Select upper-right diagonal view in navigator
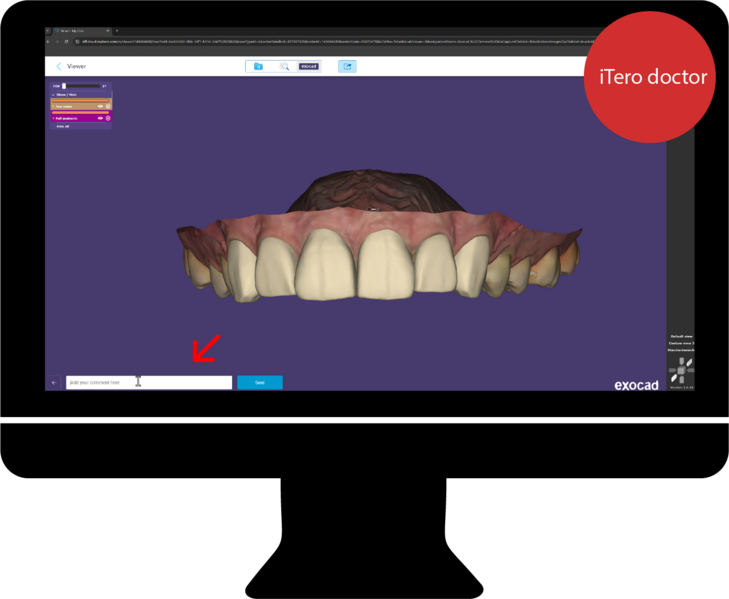The image size is (729, 599). [689, 362]
